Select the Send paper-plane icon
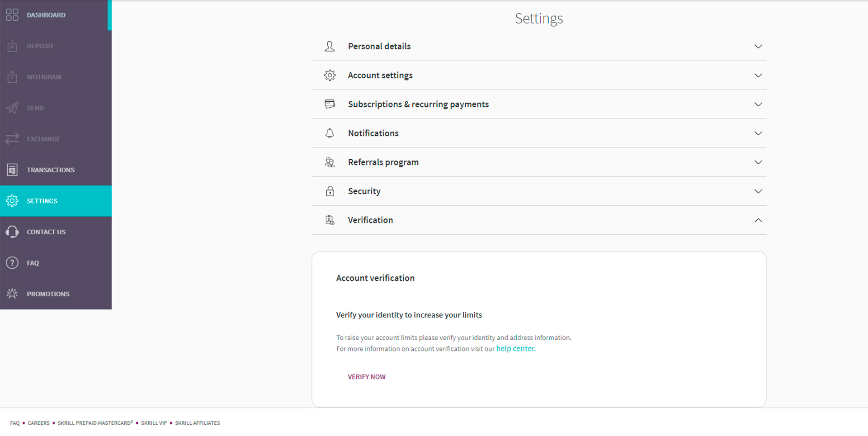This screenshot has width=868, height=436. coord(12,108)
